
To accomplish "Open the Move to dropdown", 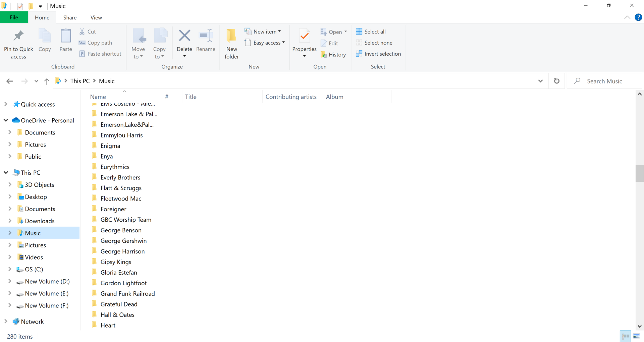I will (x=138, y=53).
